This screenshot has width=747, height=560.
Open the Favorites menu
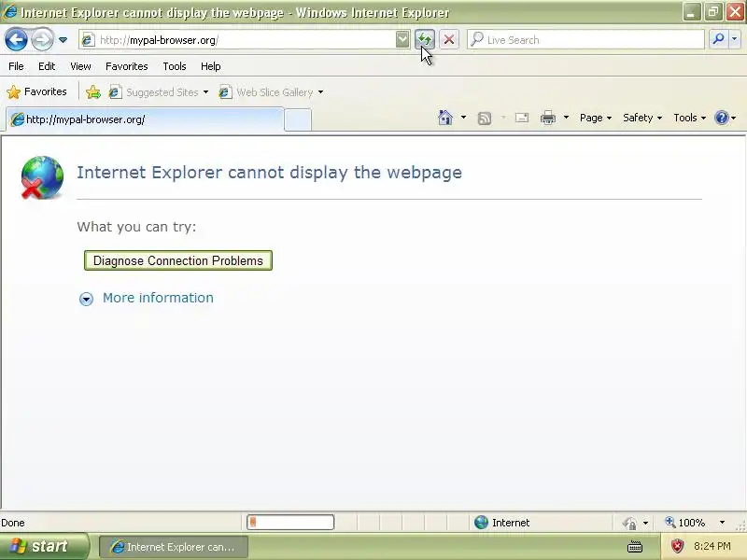click(127, 66)
